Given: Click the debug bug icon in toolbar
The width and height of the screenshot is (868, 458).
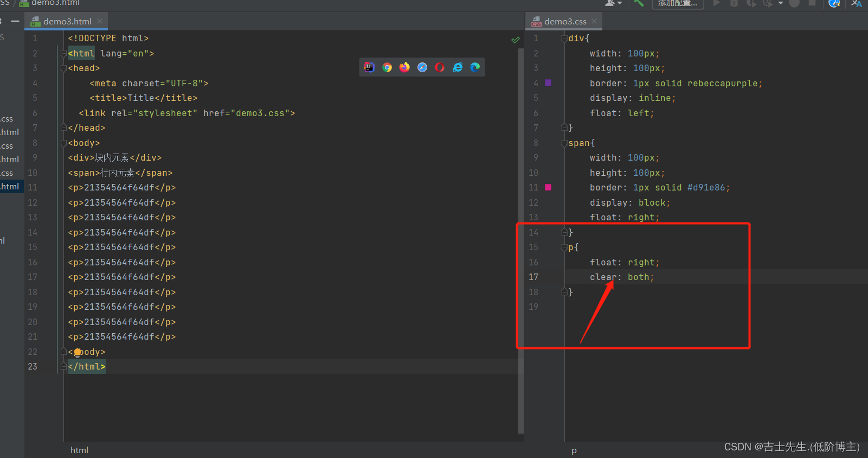Looking at the screenshot, I should (x=734, y=3).
